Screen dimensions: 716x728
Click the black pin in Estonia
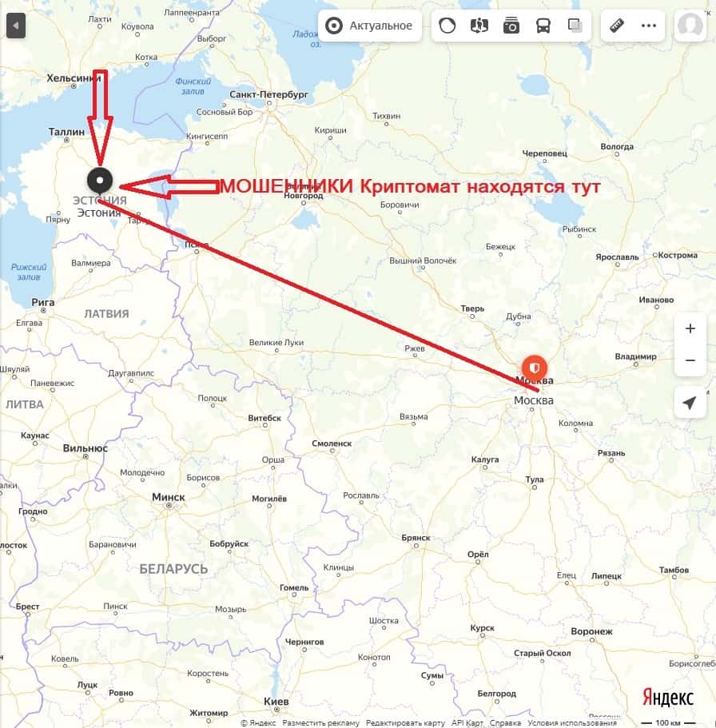[x=100, y=181]
